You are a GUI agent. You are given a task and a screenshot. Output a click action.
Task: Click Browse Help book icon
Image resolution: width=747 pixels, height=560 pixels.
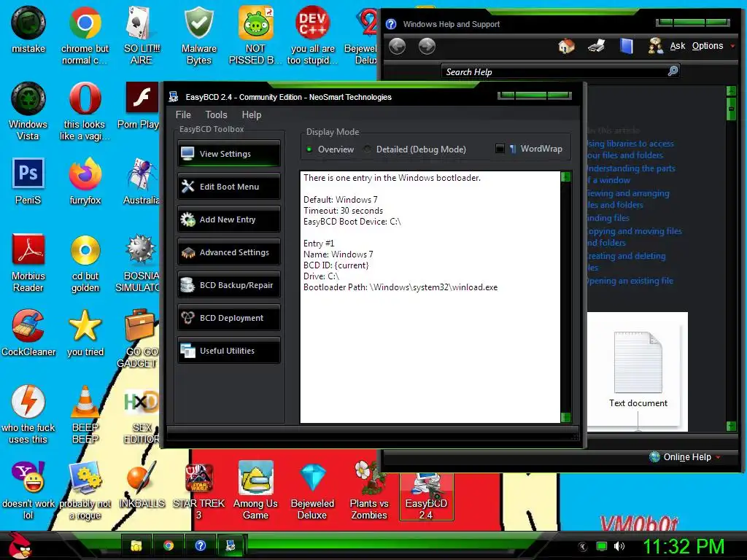tap(627, 46)
